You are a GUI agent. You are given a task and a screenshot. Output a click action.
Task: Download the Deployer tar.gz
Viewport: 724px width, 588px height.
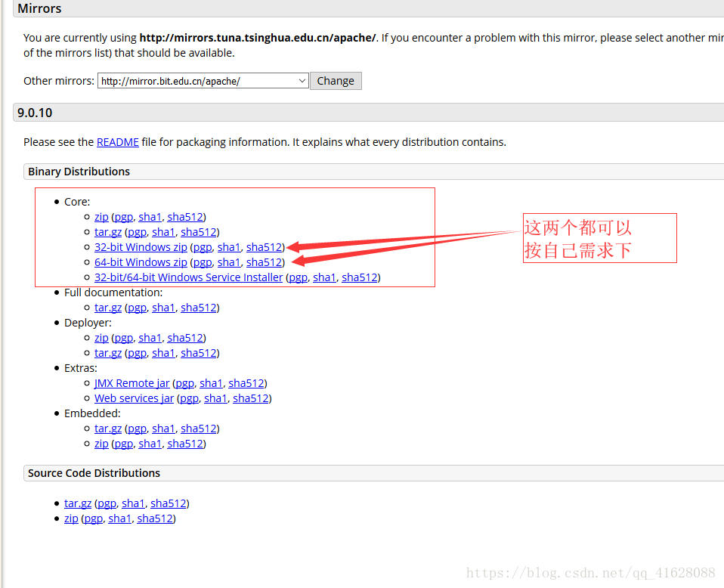pos(108,353)
